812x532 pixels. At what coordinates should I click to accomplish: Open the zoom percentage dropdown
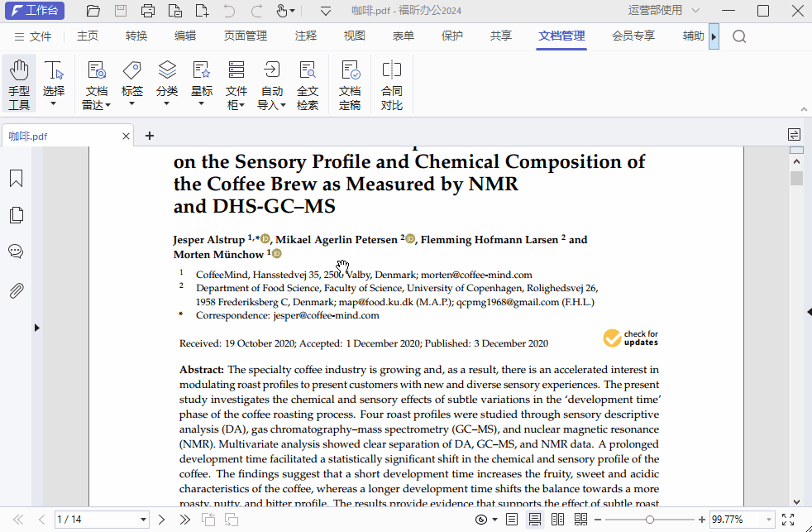769,520
